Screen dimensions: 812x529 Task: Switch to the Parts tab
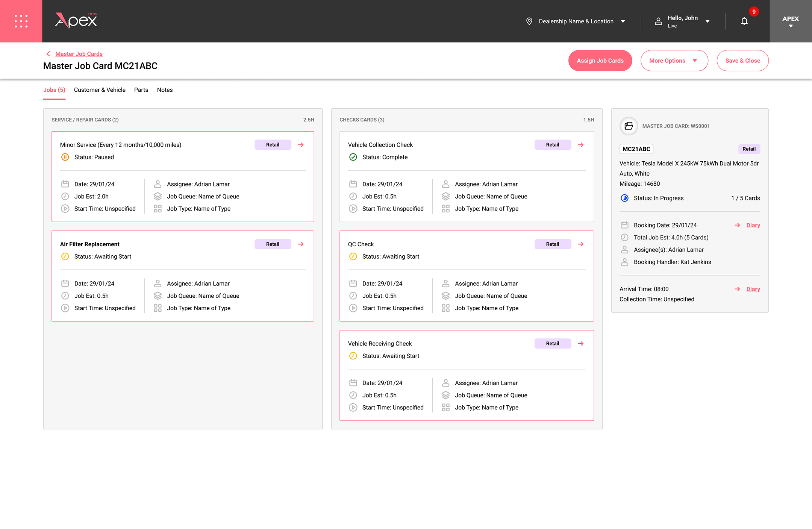pyautogui.click(x=141, y=90)
